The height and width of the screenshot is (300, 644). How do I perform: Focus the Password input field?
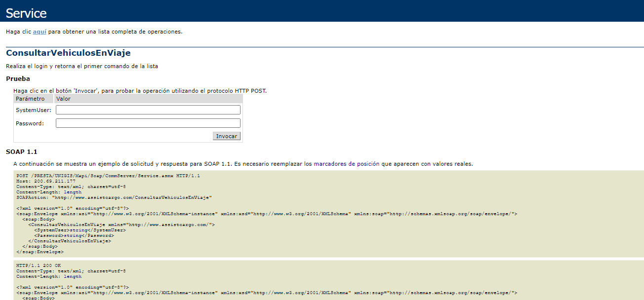point(148,123)
